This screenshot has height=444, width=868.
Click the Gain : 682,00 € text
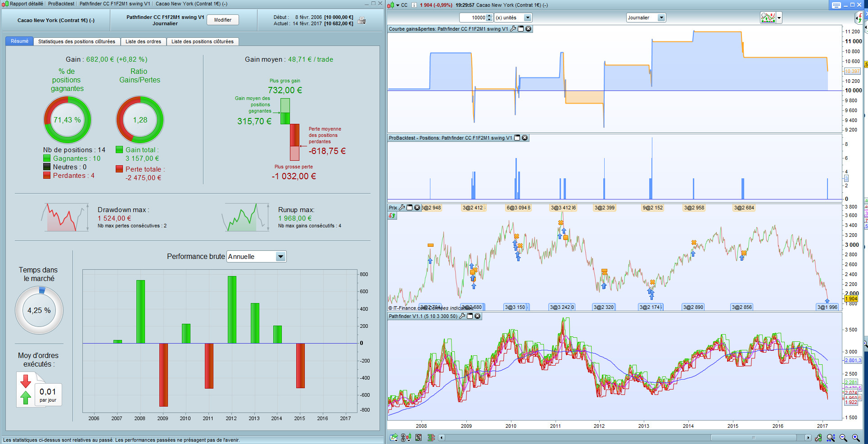[106, 59]
